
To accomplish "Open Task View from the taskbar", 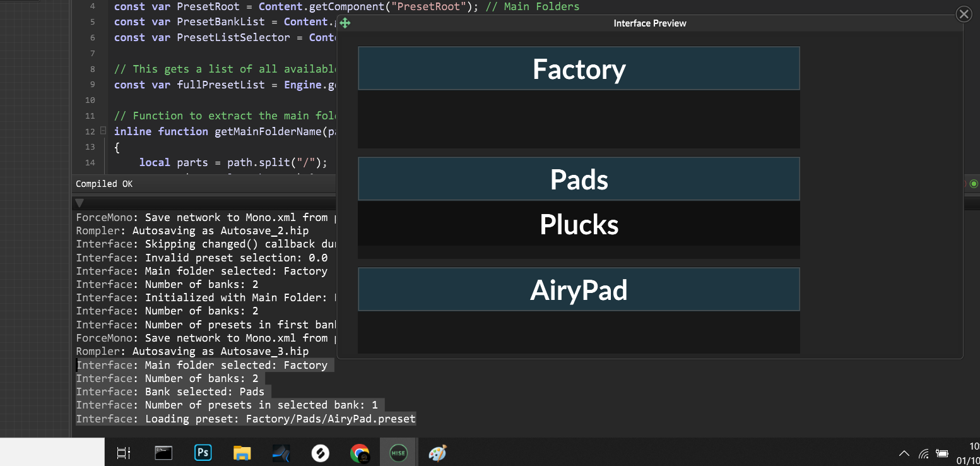I will [124, 453].
